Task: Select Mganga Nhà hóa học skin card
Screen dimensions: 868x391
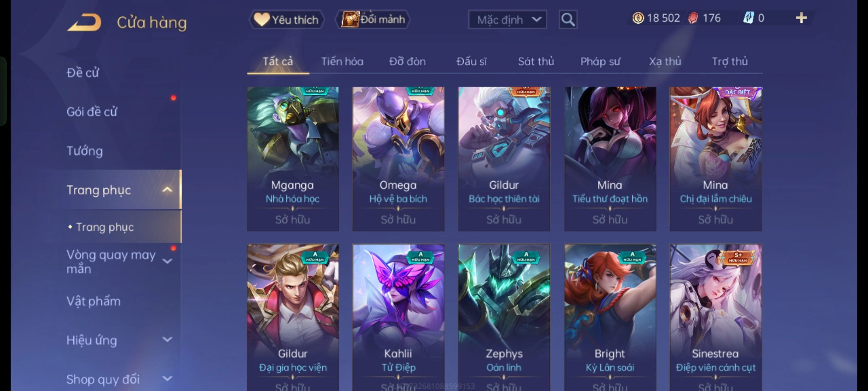Action: point(293,159)
